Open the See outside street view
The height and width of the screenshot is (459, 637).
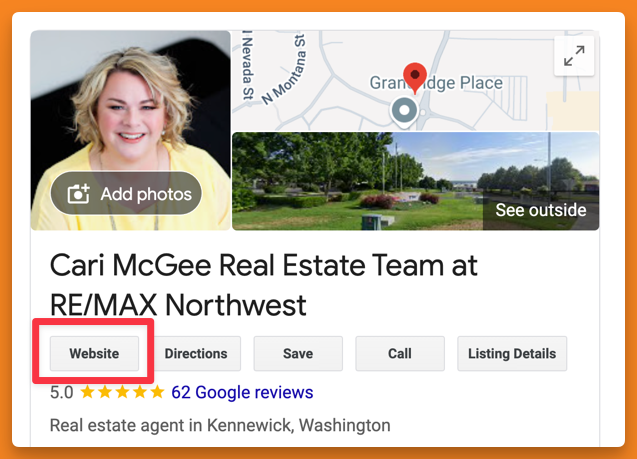541,210
